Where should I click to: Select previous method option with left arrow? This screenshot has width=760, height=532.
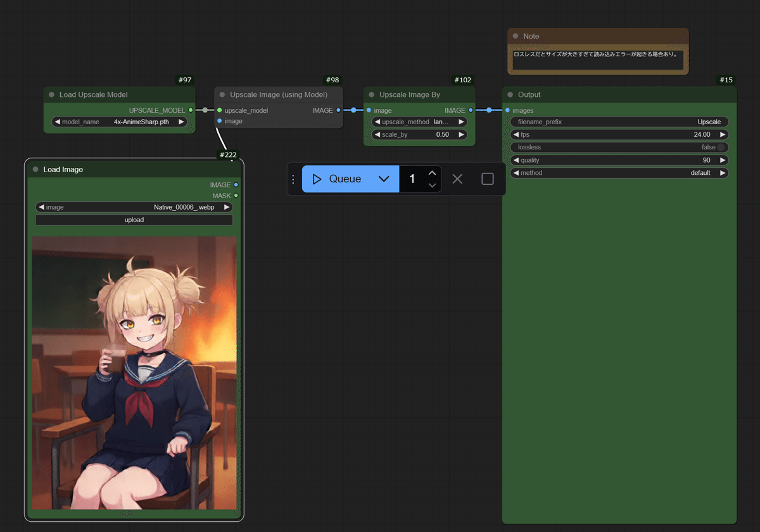click(516, 173)
